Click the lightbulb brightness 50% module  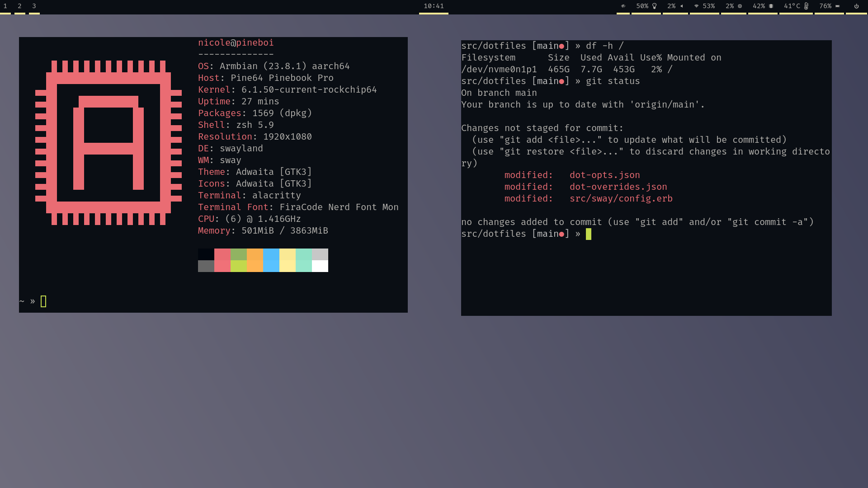point(646,6)
